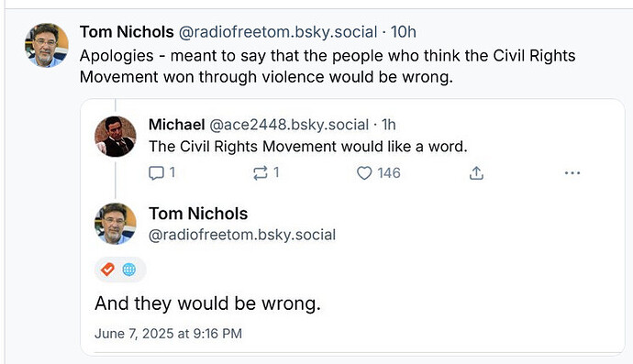Open @ace2448.bsky.social handle
The width and height of the screenshot is (633, 364).
289,125
